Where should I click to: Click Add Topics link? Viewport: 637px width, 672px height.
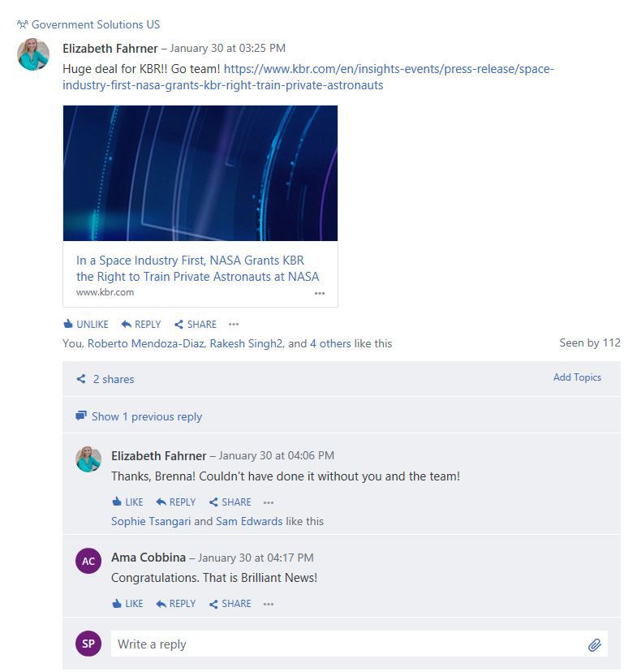(577, 377)
